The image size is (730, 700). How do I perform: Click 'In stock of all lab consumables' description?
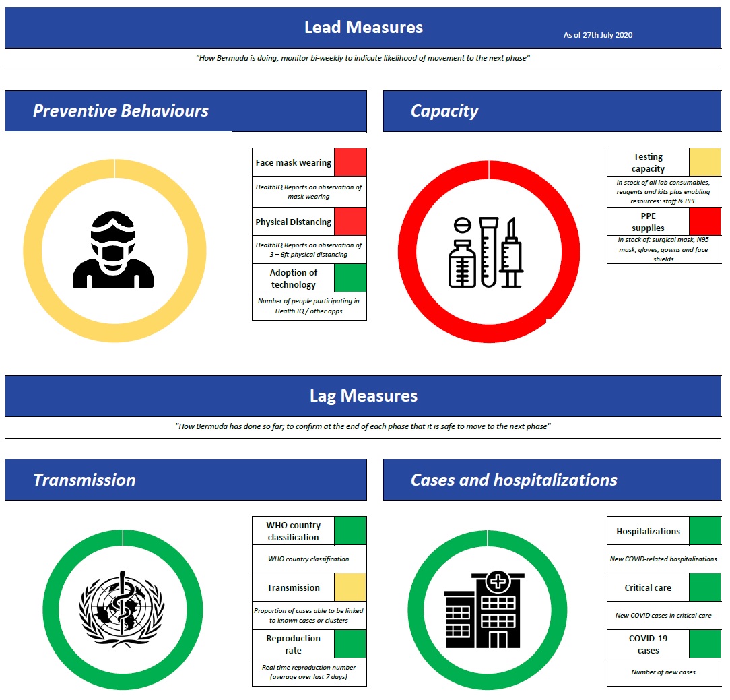pos(663,192)
